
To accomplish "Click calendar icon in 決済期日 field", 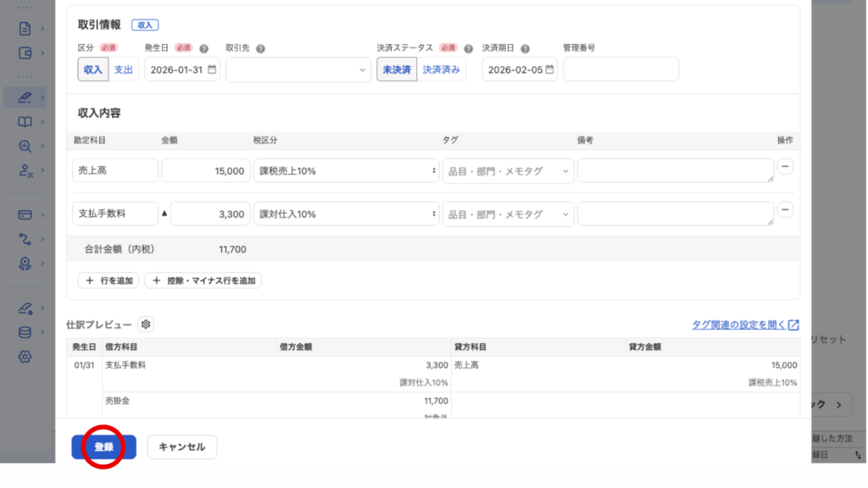I will click(550, 69).
